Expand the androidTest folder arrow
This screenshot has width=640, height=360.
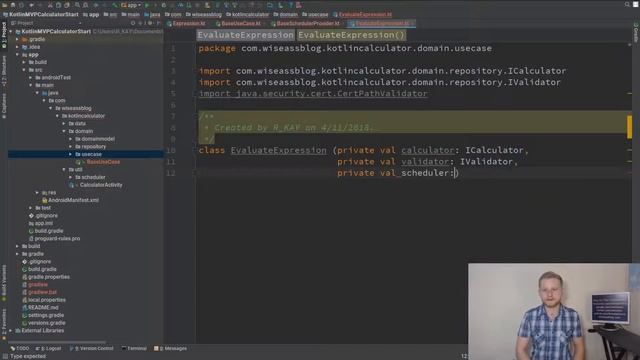[31, 78]
